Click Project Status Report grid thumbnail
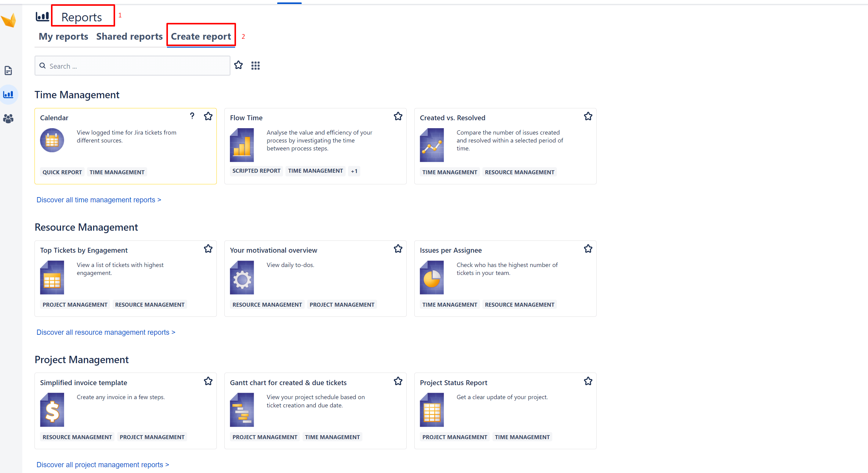 click(x=432, y=410)
